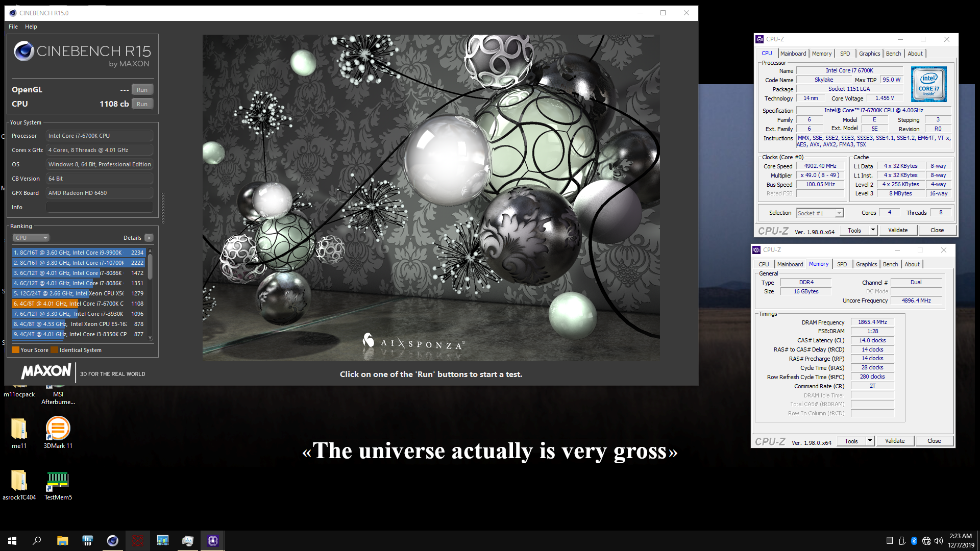Click the Your Score orange legend swatch
Viewport: 980px width, 551px height.
point(15,350)
